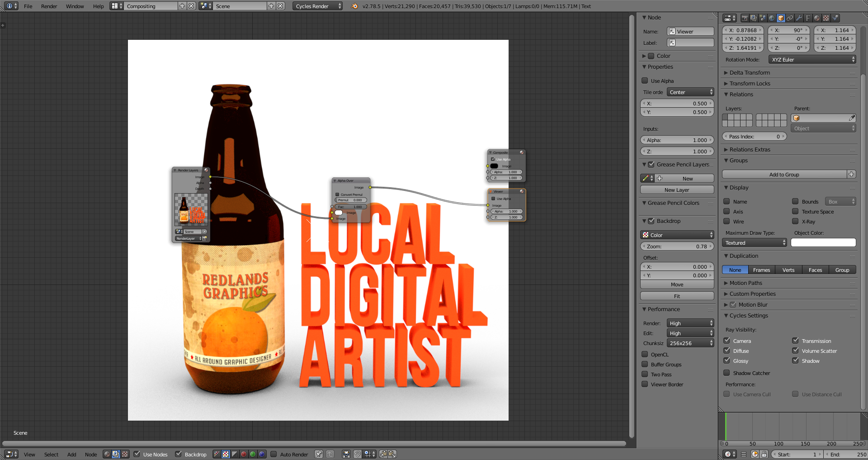Show Color backdrop channel
This screenshot has width=868, height=460.
226,454
